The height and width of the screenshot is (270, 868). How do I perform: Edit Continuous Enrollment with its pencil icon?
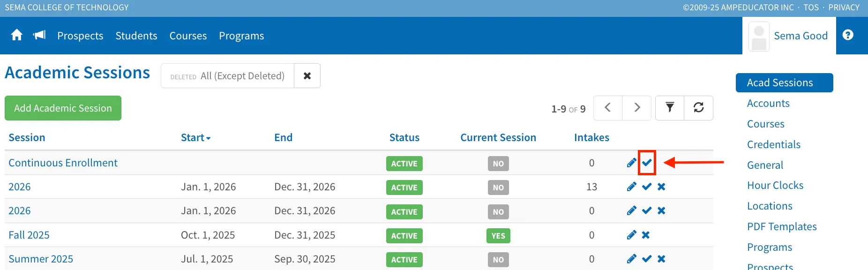[632, 163]
